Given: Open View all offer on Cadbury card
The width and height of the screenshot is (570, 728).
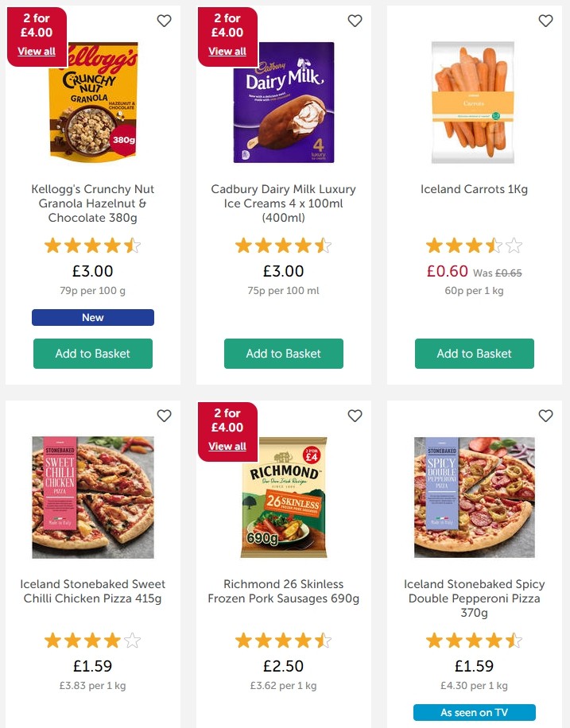Looking at the screenshot, I should pos(227,52).
